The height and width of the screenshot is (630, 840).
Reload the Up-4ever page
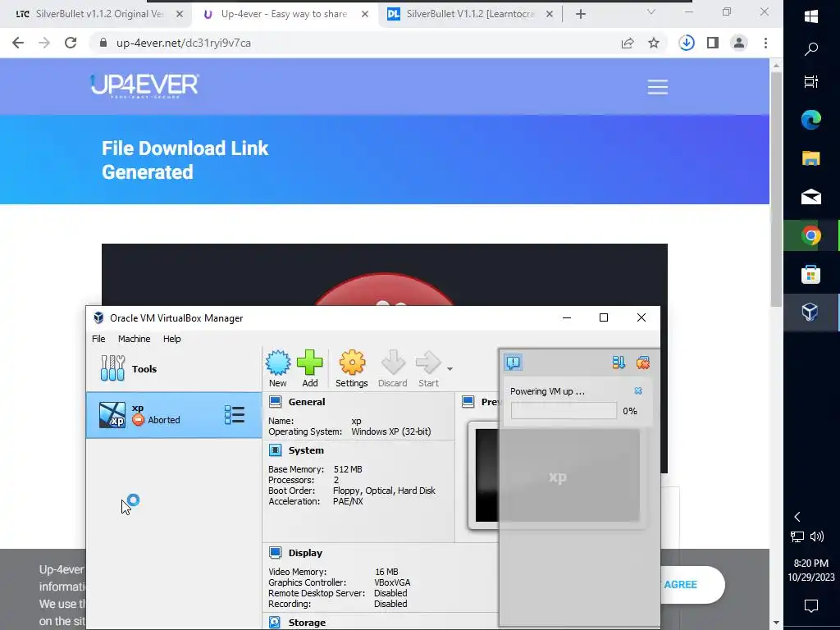click(71, 43)
